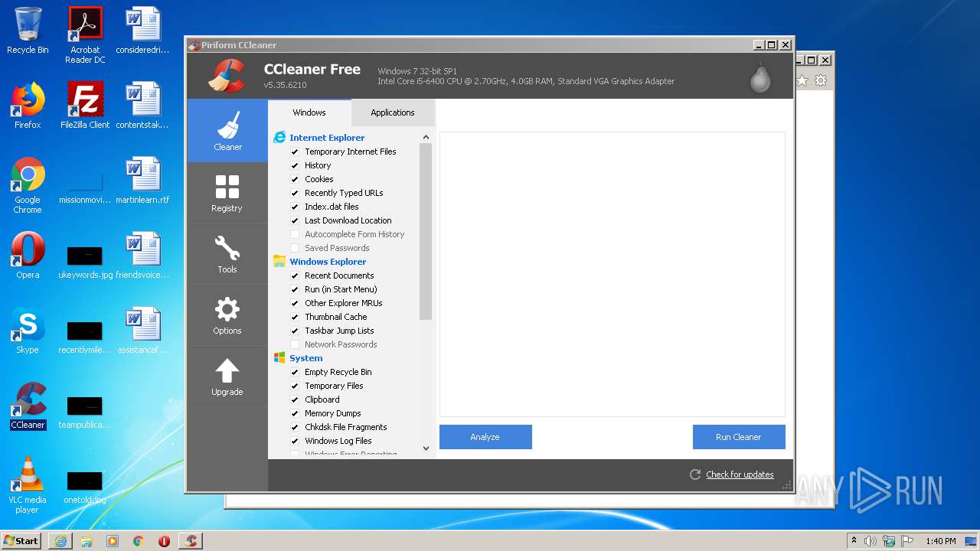The width and height of the screenshot is (980, 551).
Task: Uncheck Empty Recycle Bin
Action: point(295,372)
